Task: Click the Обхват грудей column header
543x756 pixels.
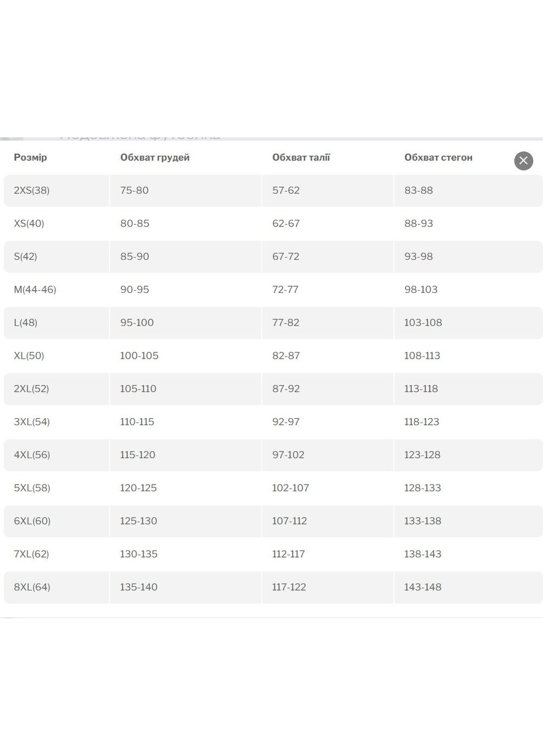Action: (x=155, y=157)
